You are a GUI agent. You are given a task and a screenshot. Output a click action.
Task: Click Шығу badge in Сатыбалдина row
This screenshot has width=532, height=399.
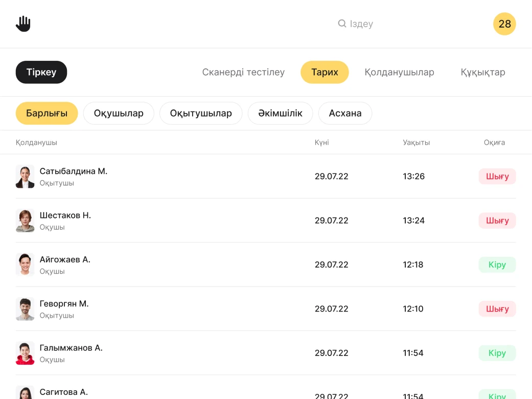point(497,176)
